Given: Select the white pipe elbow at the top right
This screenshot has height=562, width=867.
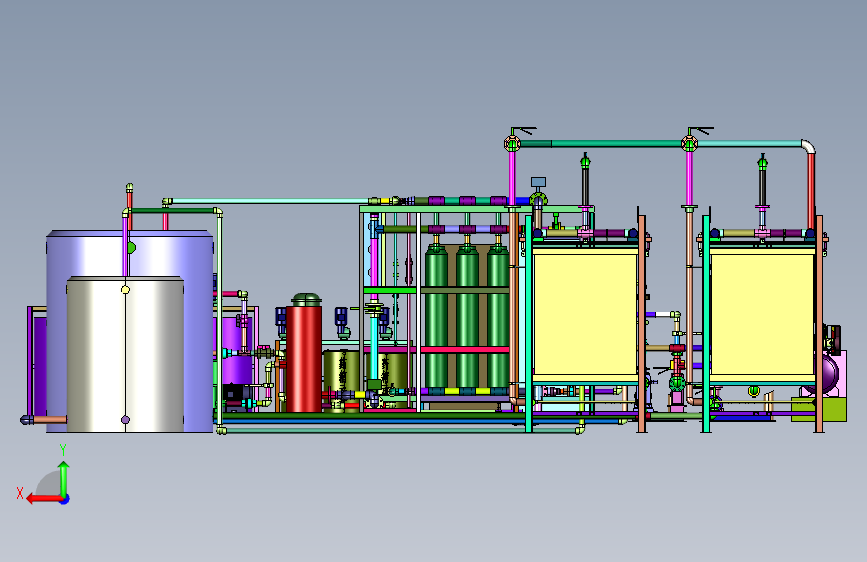Looking at the screenshot, I should tap(808, 147).
